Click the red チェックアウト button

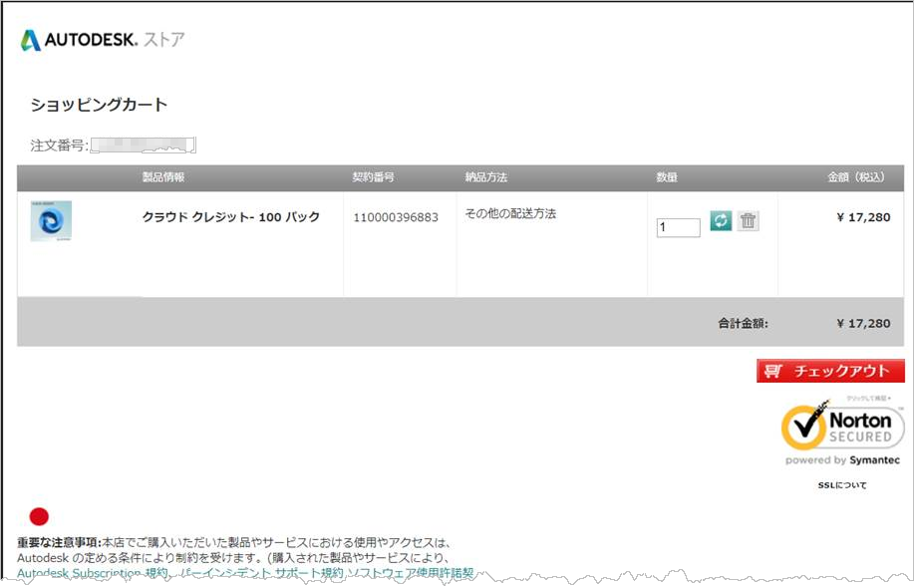click(x=830, y=371)
